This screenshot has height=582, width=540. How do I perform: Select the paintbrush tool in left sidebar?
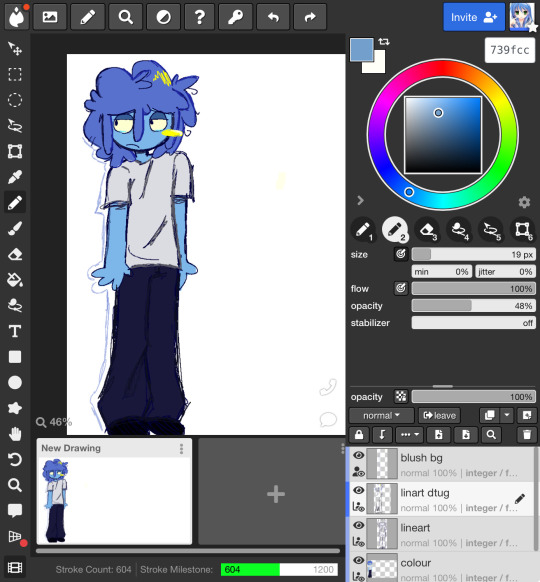click(x=15, y=228)
